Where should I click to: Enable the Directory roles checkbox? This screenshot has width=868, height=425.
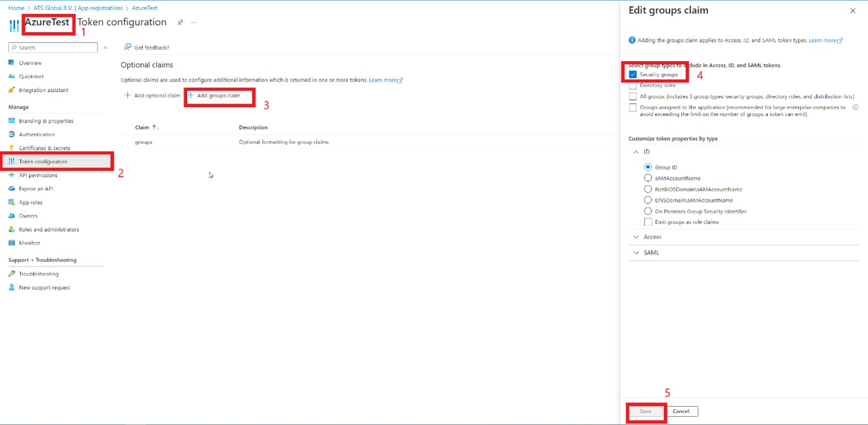coord(633,86)
